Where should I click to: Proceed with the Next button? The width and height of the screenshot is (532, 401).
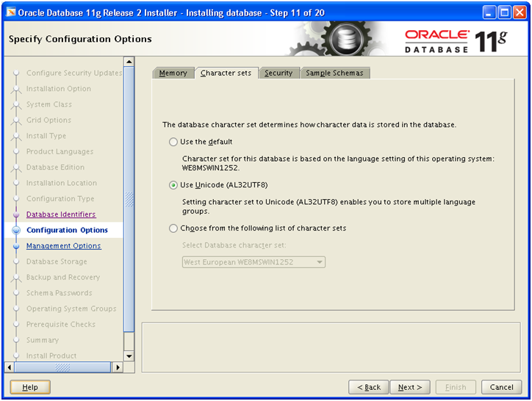pyautogui.click(x=410, y=387)
